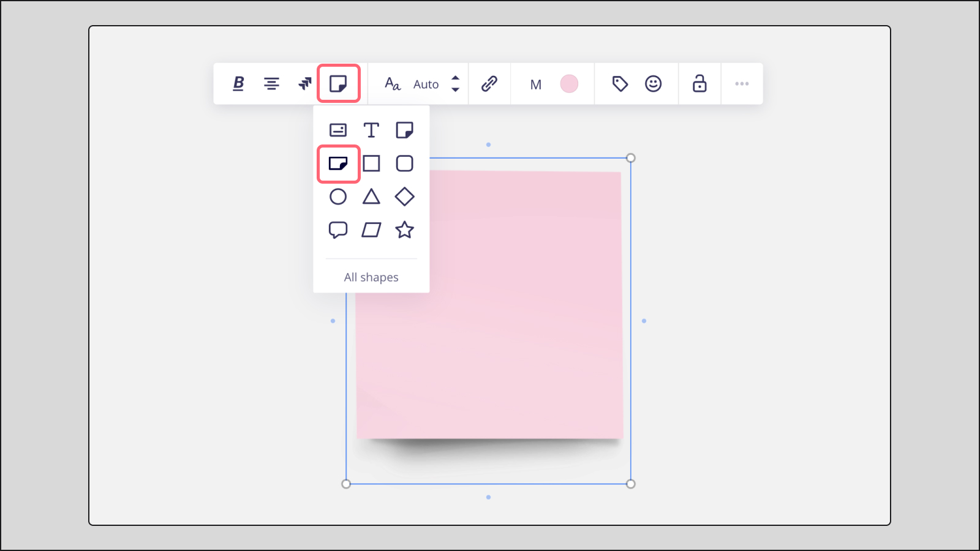The width and height of the screenshot is (980, 551).
Task: Select the star shape from the panel
Action: point(405,230)
